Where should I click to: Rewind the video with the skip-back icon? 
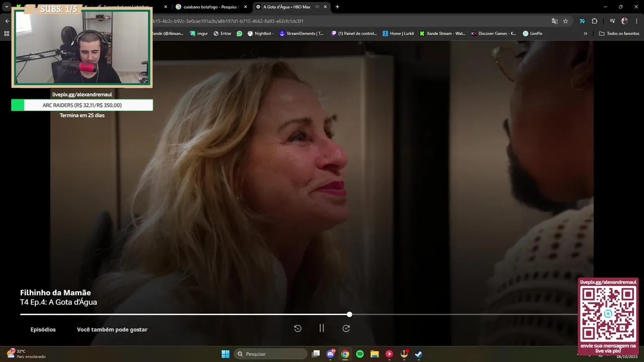[298, 328]
